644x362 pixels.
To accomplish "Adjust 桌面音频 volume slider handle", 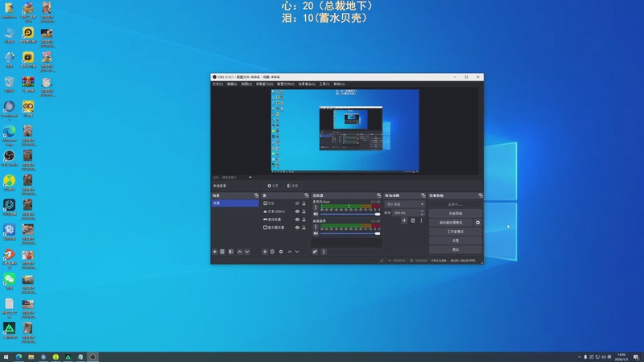I will [x=378, y=233].
